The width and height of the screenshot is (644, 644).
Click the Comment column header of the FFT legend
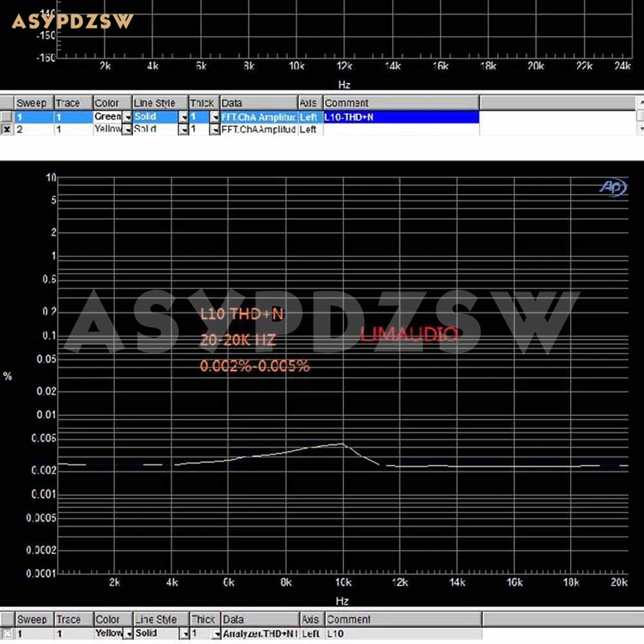pyautogui.click(x=401, y=102)
